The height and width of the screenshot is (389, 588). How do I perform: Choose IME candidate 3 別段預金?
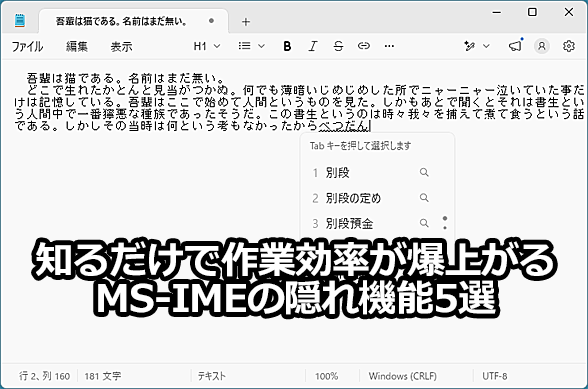click(371, 223)
